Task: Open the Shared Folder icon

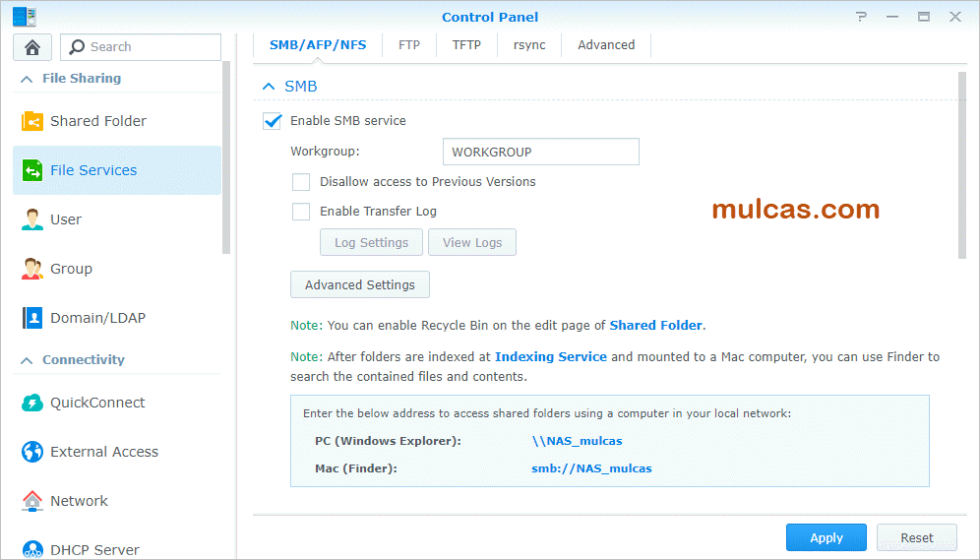Action: point(32,121)
